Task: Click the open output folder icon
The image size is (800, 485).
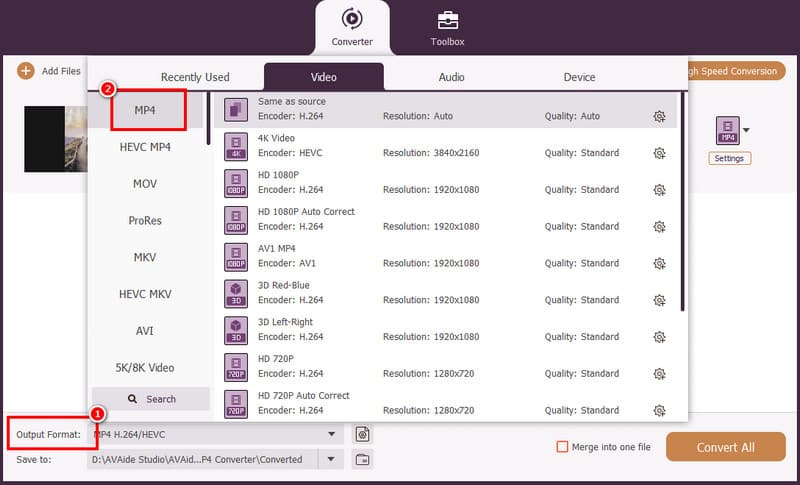Action: tap(363, 459)
